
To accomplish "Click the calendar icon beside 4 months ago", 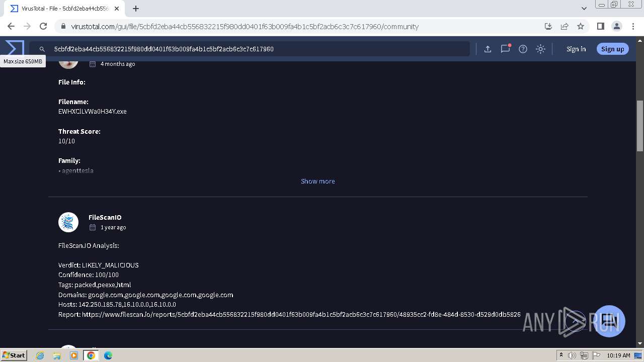I will [93, 64].
